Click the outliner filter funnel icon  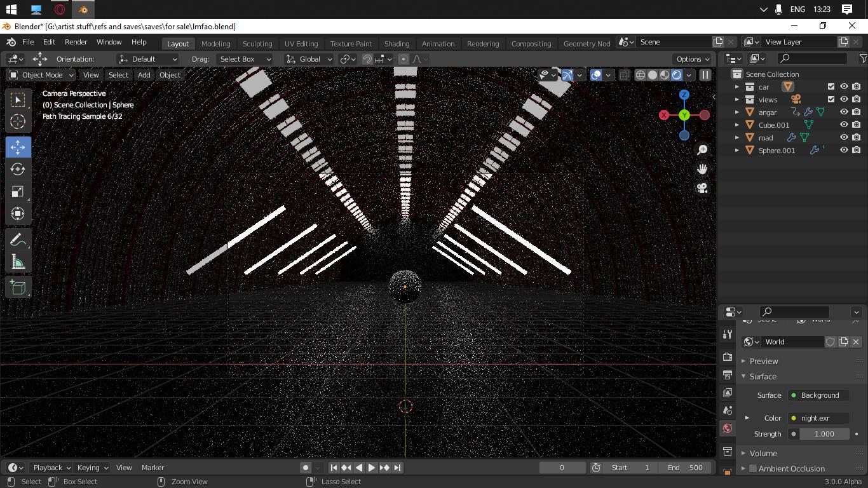[862, 58]
